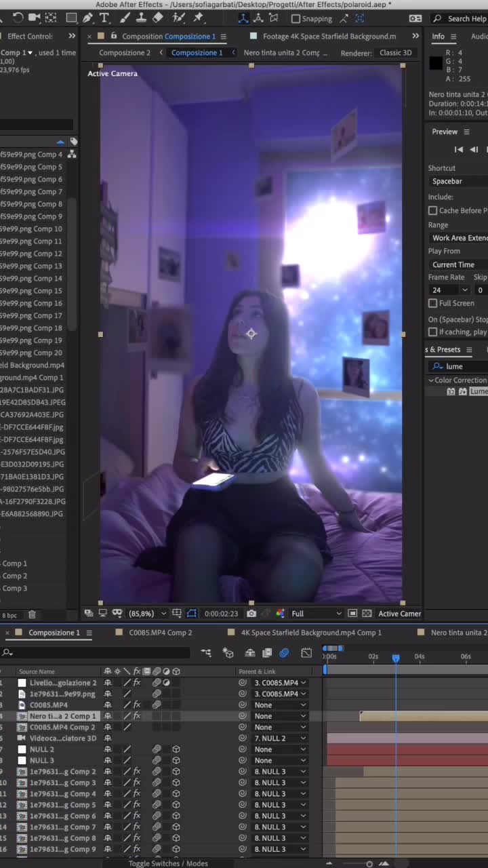
Task: Jump to first frame in the Preview panel
Action: click(x=459, y=149)
